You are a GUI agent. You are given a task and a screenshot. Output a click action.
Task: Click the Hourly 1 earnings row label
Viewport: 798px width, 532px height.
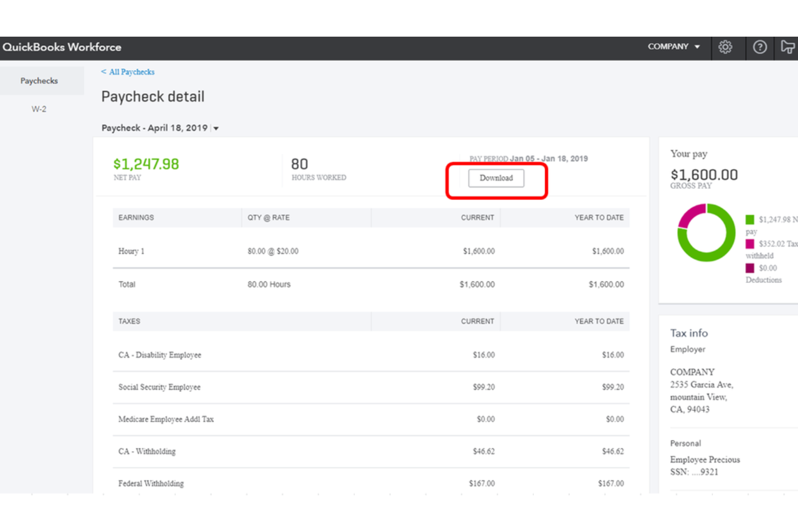131,251
